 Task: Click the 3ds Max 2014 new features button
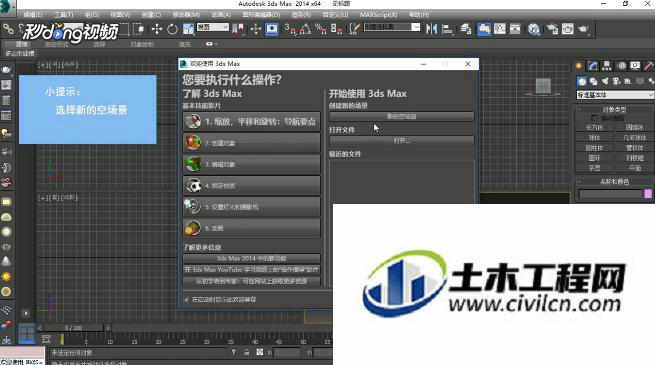(251, 259)
